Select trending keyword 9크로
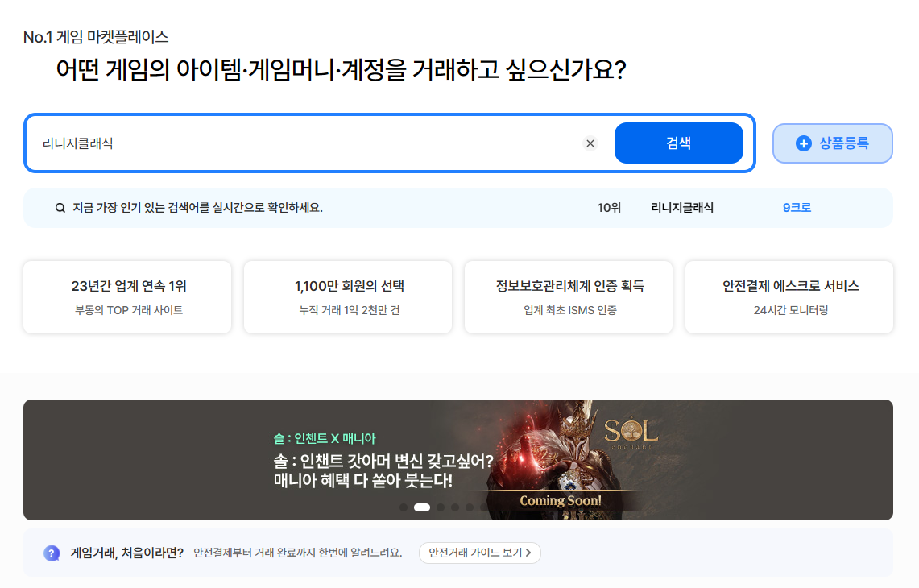 [797, 208]
